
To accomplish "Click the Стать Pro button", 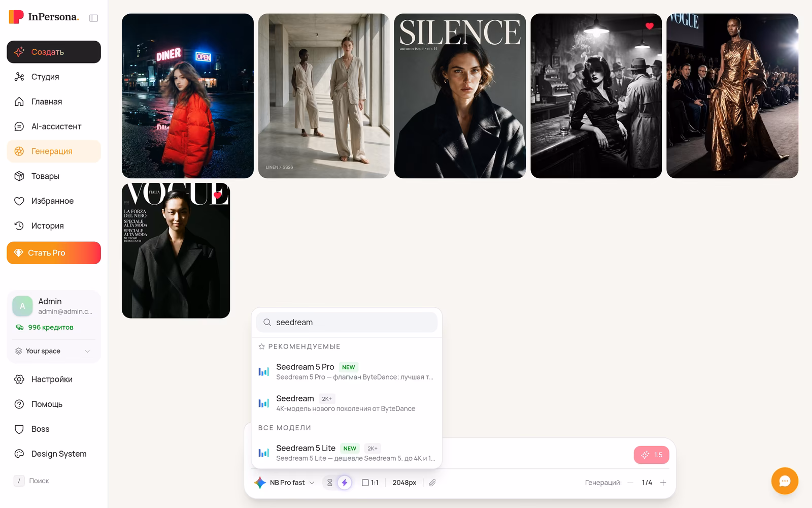I will click(x=54, y=253).
